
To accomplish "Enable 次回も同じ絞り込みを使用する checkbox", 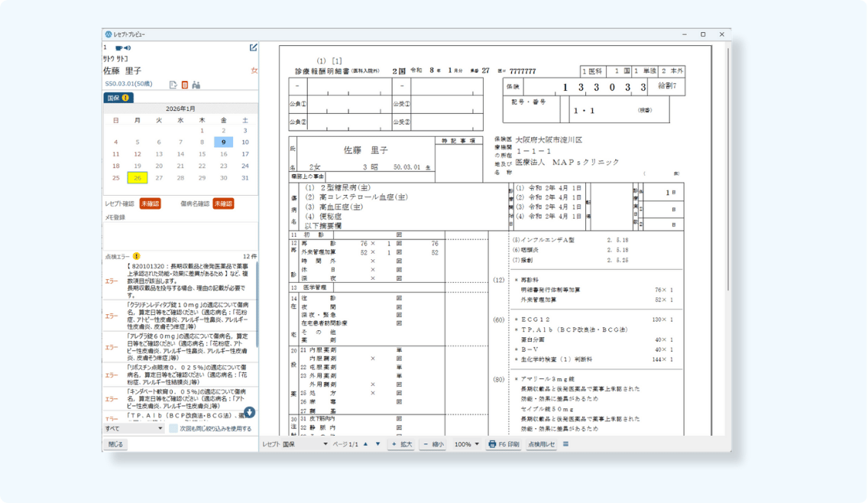I will pyautogui.click(x=173, y=429).
